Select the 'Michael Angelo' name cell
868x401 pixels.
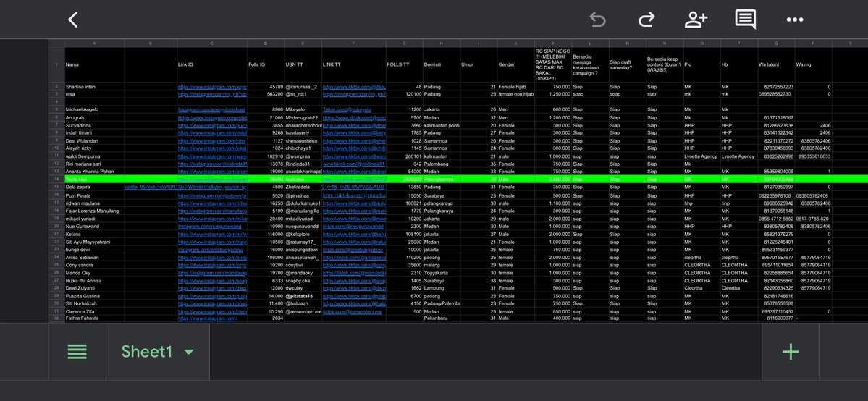(94, 110)
